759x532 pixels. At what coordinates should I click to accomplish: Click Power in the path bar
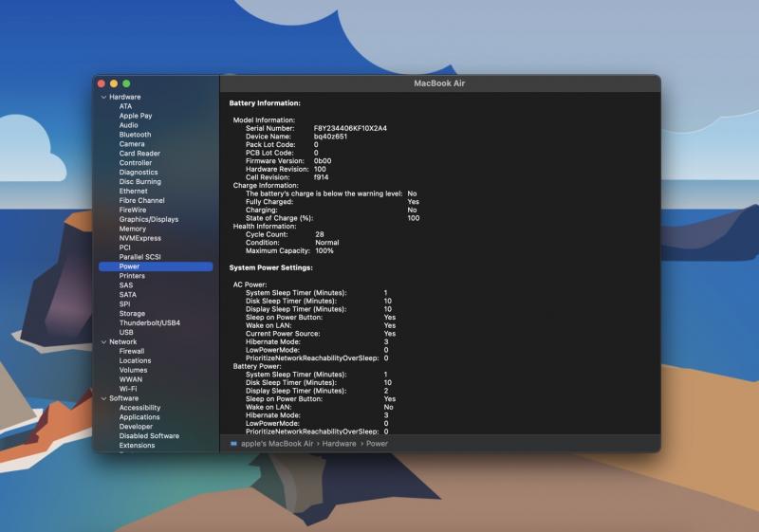click(377, 444)
